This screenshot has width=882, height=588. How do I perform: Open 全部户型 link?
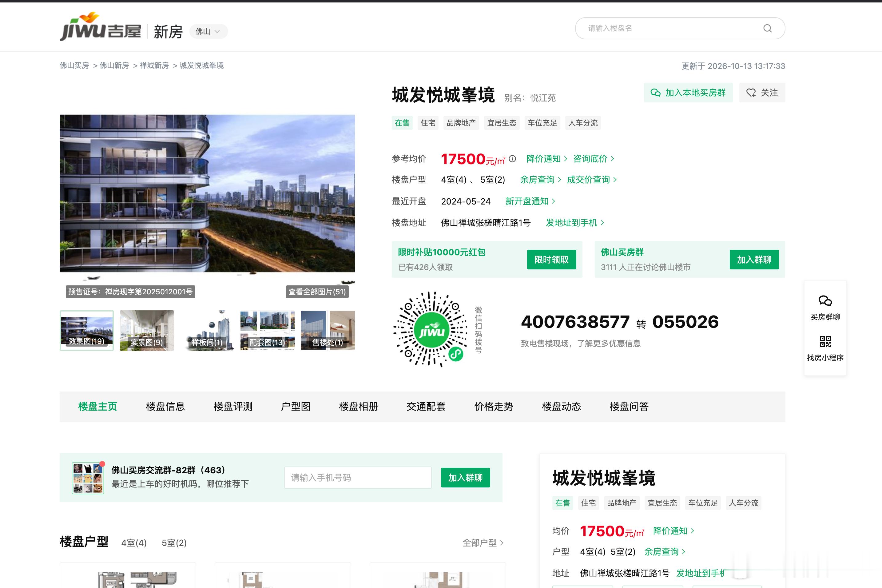[483, 543]
